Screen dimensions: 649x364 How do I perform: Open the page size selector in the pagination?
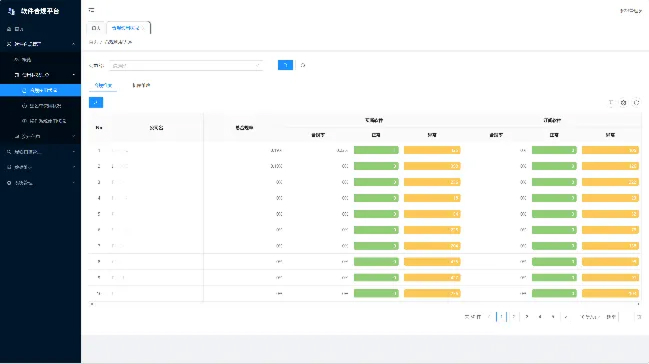pos(590,317)
